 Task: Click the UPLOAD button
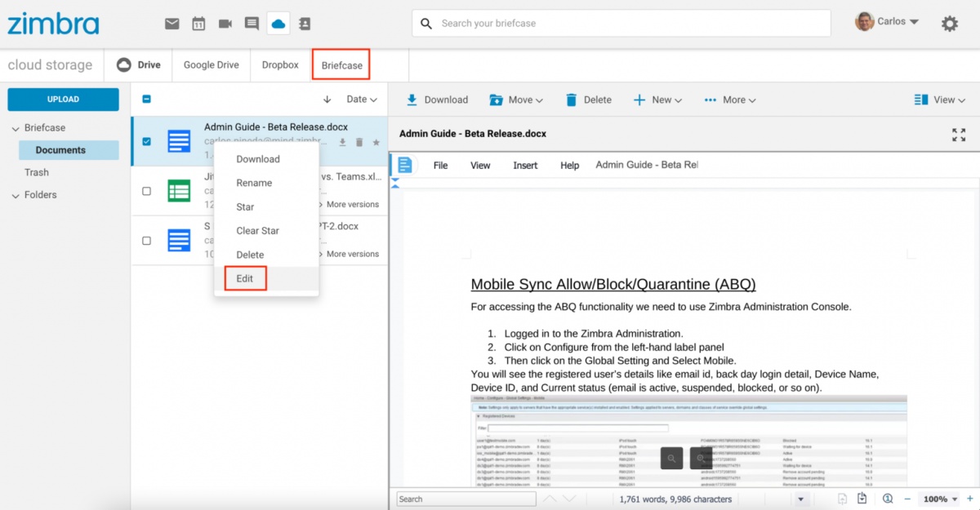click(63, 100)
